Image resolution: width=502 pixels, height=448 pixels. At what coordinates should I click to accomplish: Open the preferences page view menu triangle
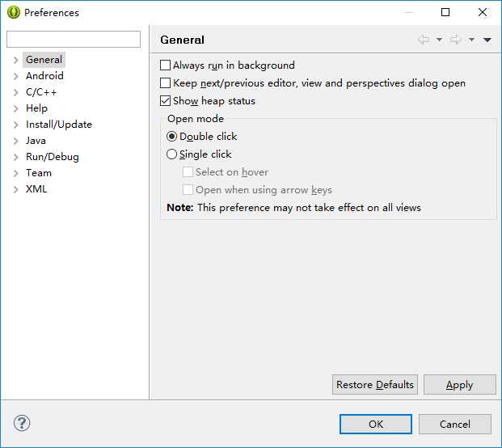click(x=487, y=40)
